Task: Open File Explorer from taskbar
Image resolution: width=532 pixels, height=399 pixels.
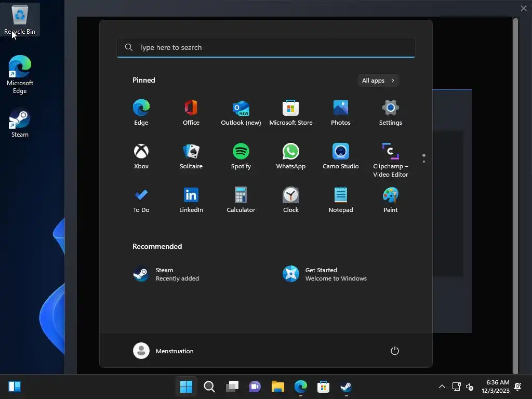Action: click(x=278, y=387)
